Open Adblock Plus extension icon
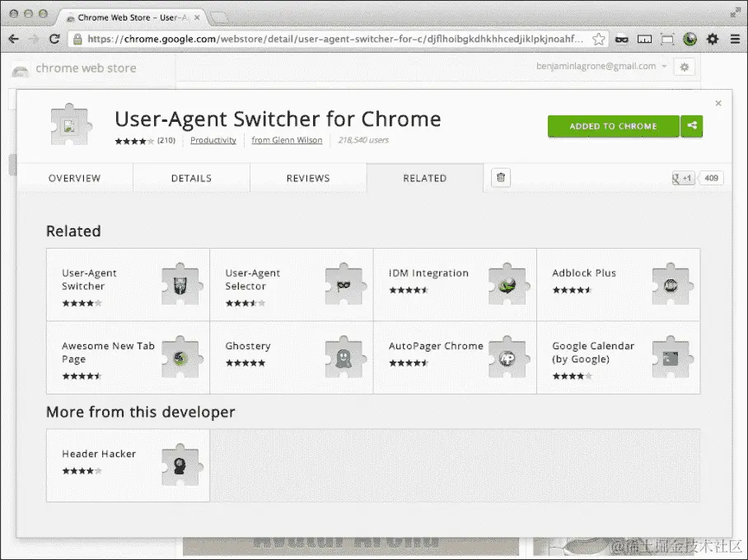This screenshot has height=560, width=748. click(672, 285)
